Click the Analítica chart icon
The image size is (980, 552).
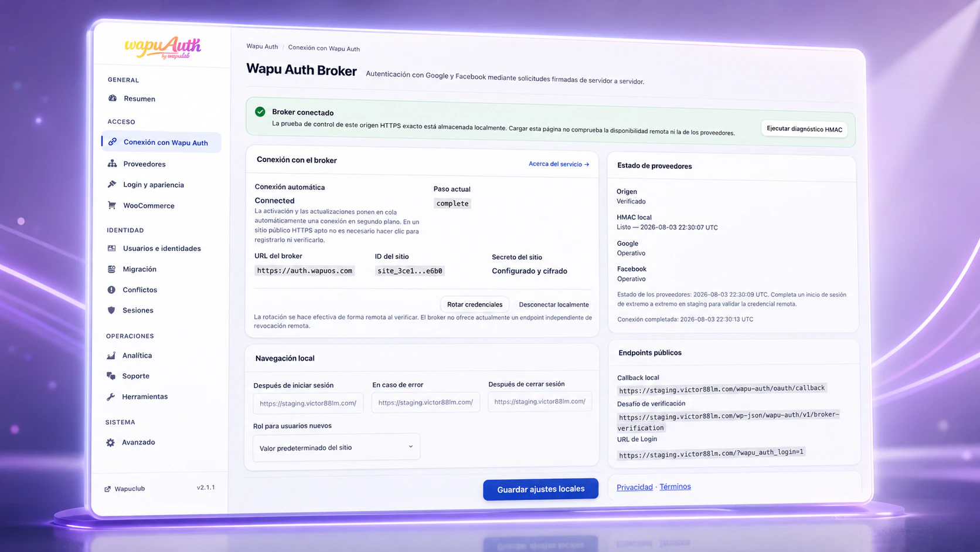(111, 355)
